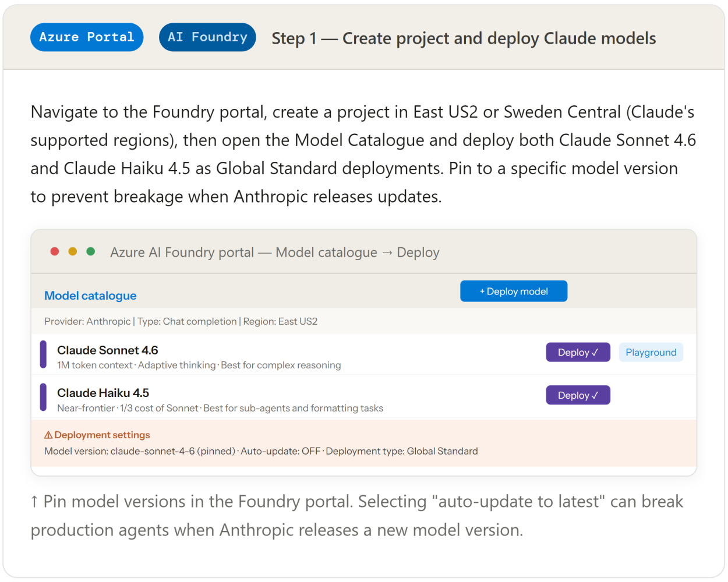Click the 'Azure AI Foundry portal — Model catalogue → Deploy' title
Screen dimensions: 728x582
tap(275, 252)
